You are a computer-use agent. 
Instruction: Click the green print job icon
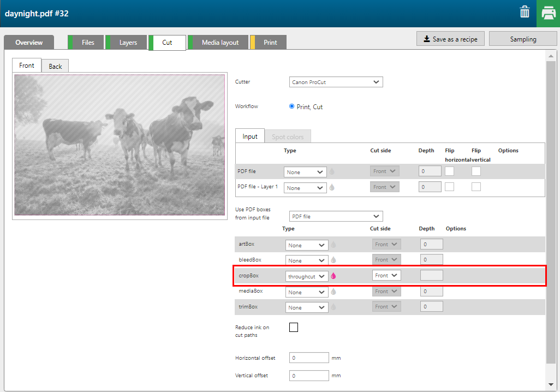click(x=548, y=13)
